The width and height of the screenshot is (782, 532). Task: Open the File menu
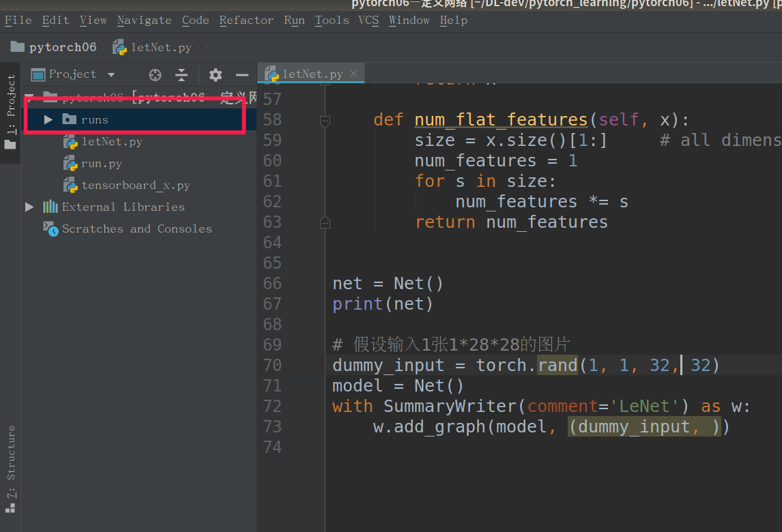pos(18,20)
